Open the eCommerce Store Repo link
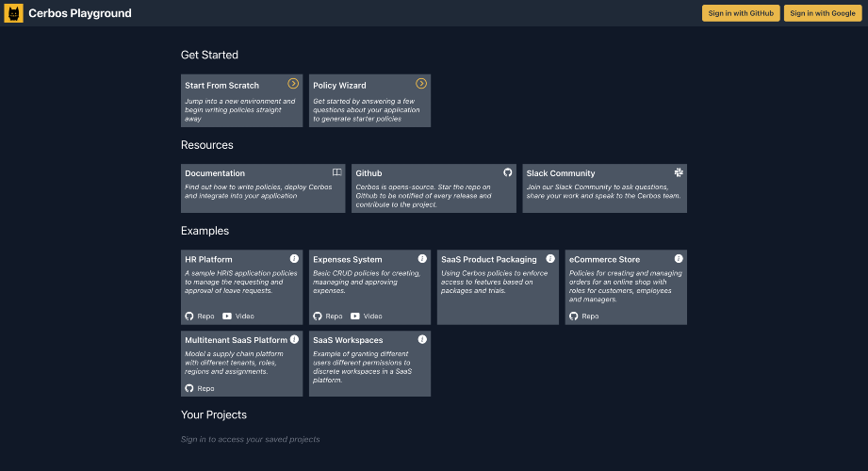Viewport: 868px width, 471px height. coord(584,316)
